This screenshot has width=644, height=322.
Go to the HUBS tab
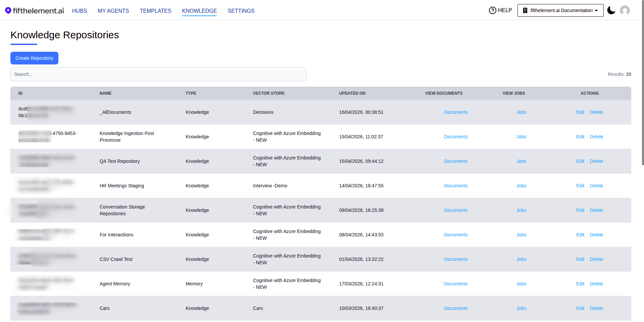click(x=80, y=11)
